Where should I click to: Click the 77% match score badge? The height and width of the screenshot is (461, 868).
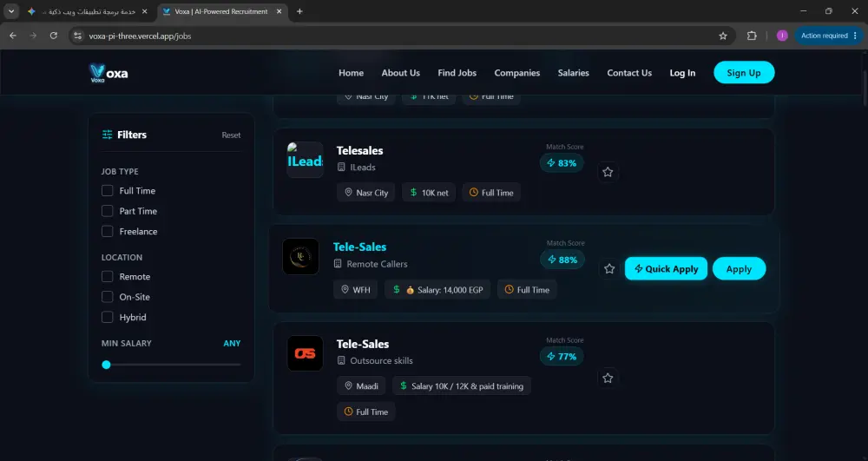click(x=562, y=357)
